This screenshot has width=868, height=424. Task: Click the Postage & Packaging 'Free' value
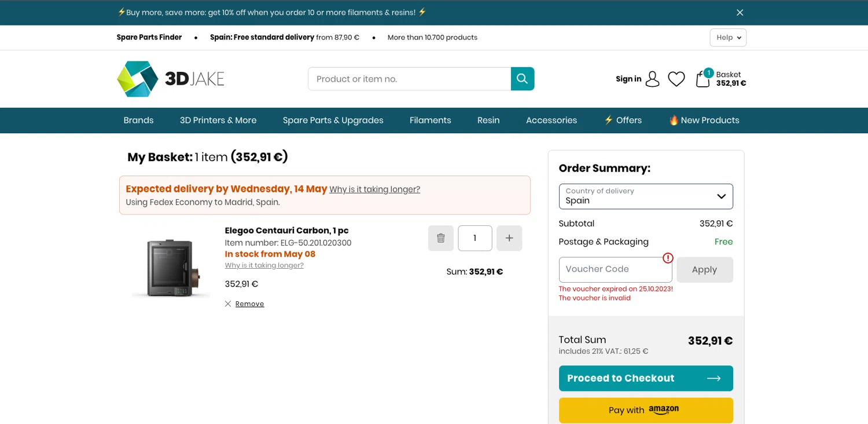723,242
